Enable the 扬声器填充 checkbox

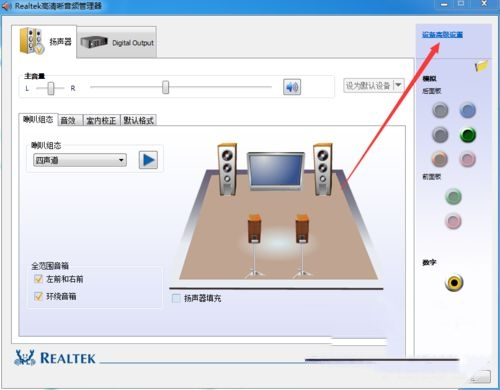coord(176,298)
